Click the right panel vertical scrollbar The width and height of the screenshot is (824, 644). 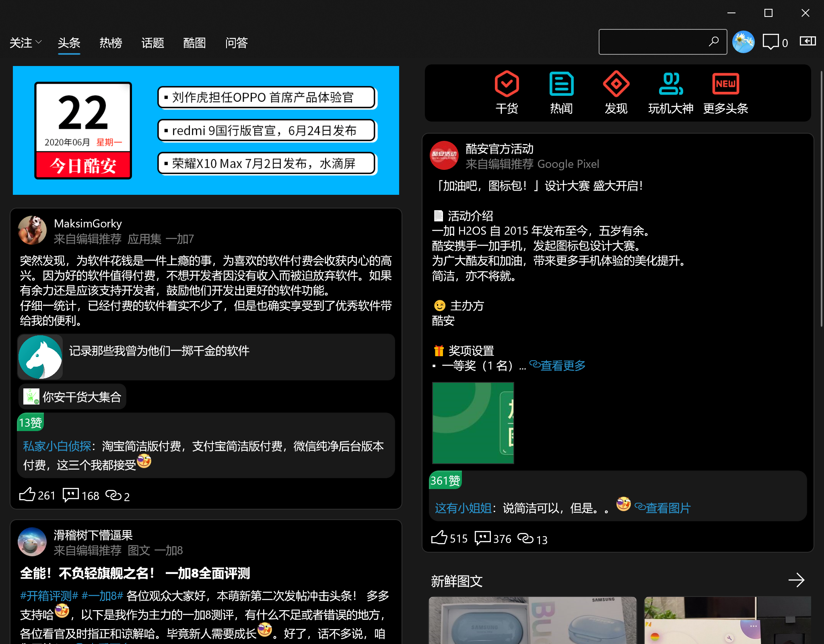tap(821, 199)
